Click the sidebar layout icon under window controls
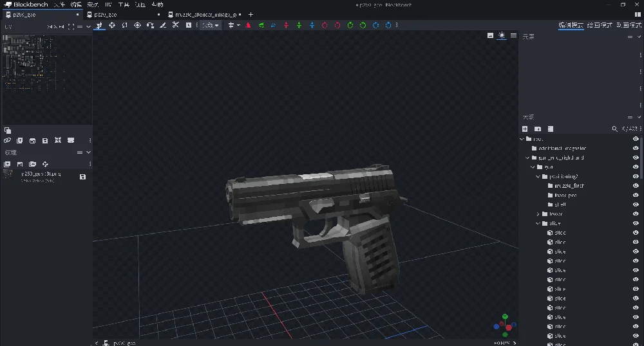Viewport: 644px width, 346px height. (x=638, y=14)
